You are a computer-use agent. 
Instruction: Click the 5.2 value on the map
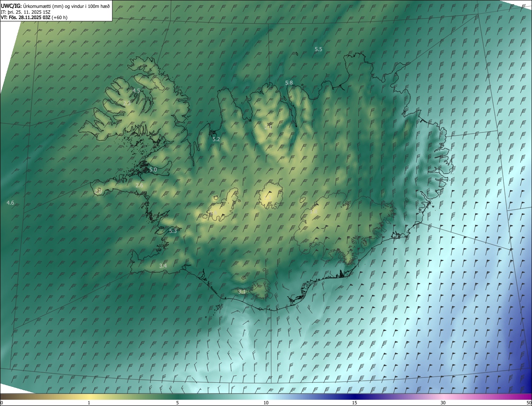[216, 139]
